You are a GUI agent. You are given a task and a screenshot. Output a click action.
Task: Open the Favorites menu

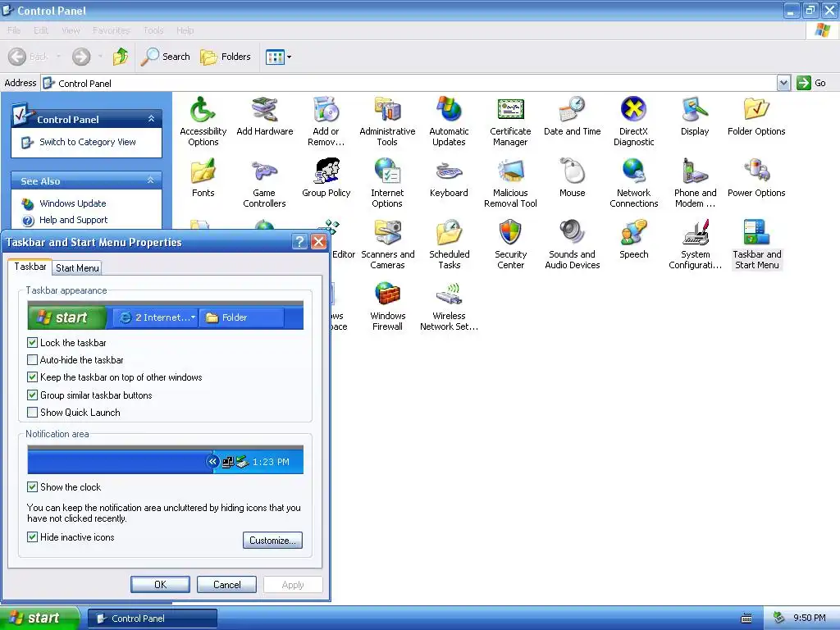(111, 30)
